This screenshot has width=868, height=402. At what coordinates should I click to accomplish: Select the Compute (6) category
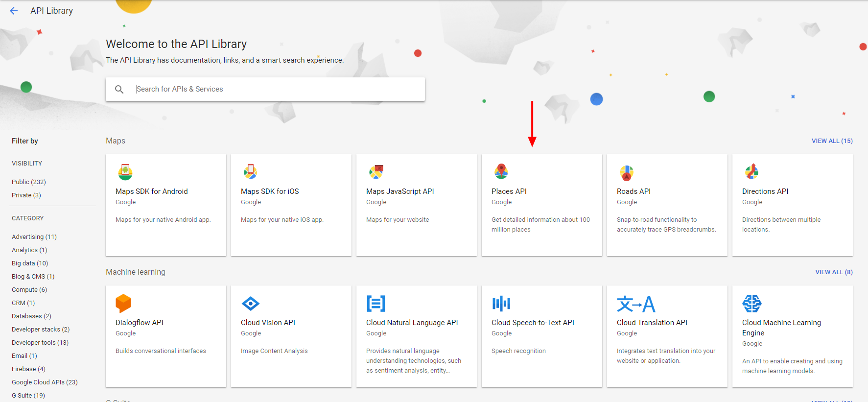(29, 290)
